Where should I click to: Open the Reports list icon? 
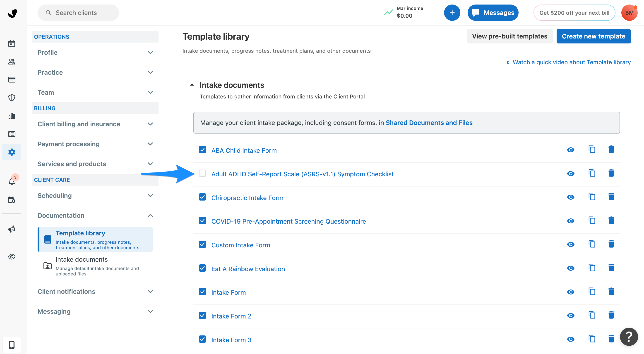coord(12,134)
